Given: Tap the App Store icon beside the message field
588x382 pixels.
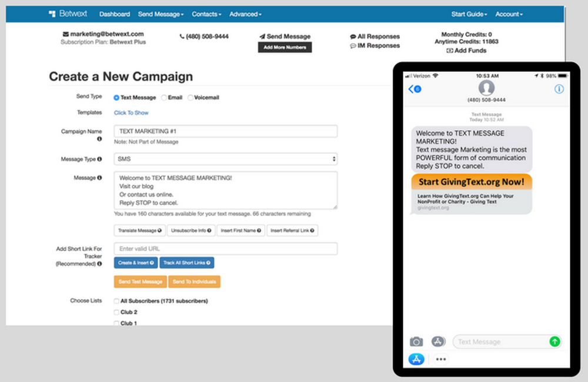Looking at the screenshot, I should point(438,341).
